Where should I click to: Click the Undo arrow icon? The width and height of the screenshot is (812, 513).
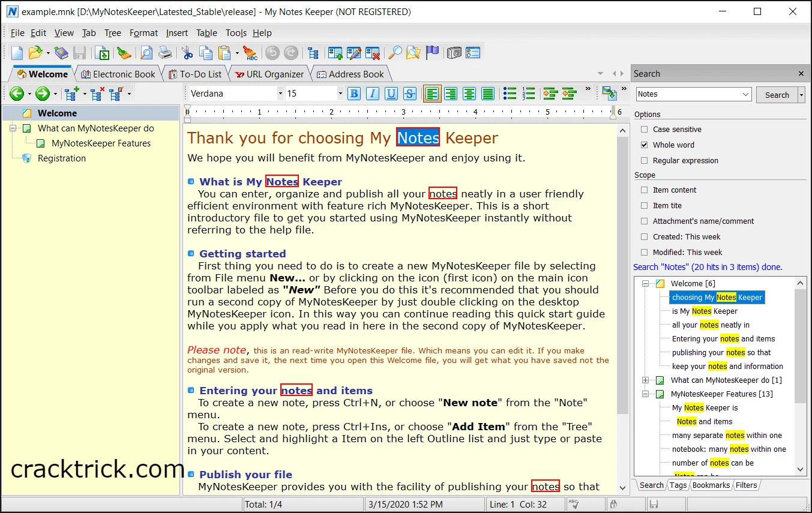click(x=272, y=53)
